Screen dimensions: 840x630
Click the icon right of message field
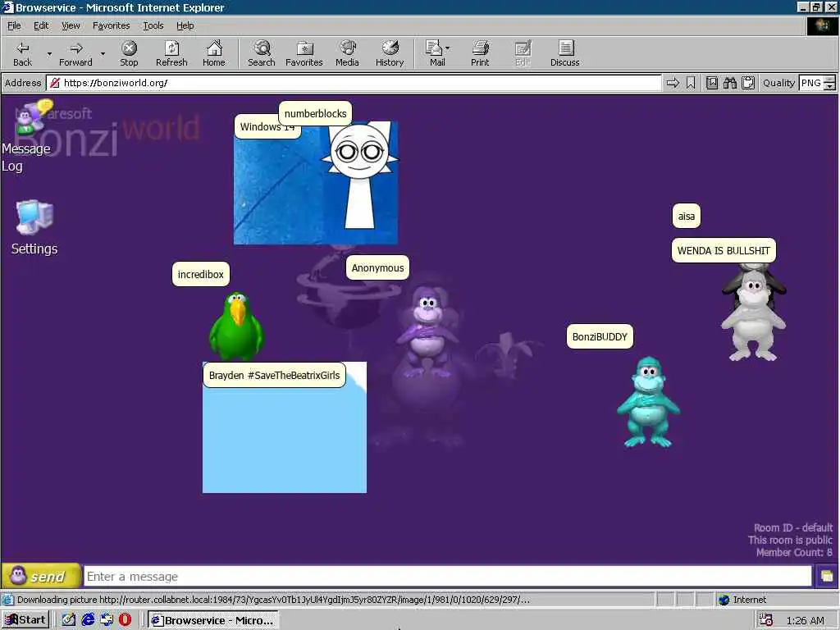tap(827, 577)
